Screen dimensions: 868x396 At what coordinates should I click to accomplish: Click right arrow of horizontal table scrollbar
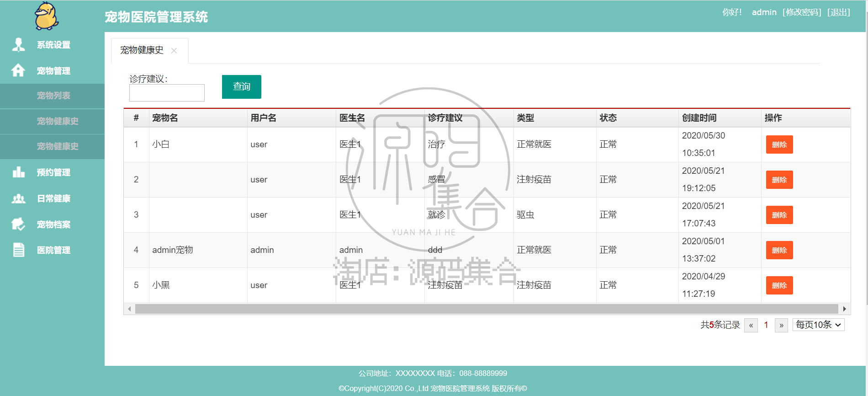pyautogui.click(x=844, y=309)
